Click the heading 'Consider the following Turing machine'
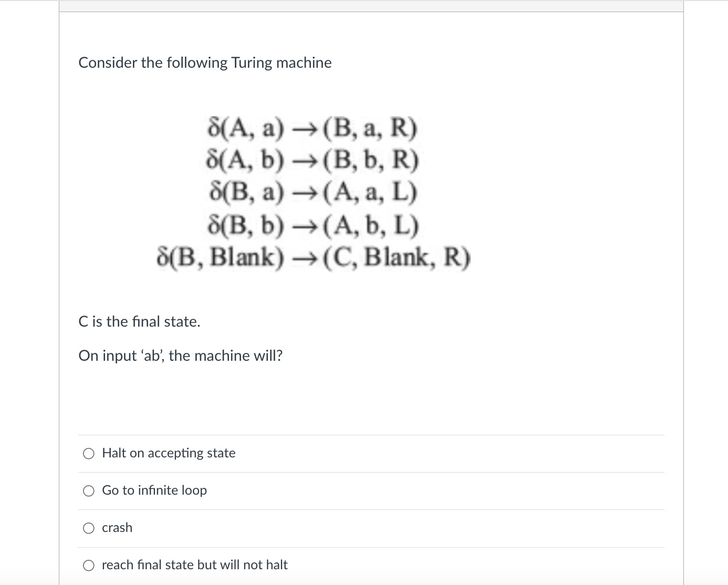The height and width of the screenshot is (585, 728). [x=205, y=62]
